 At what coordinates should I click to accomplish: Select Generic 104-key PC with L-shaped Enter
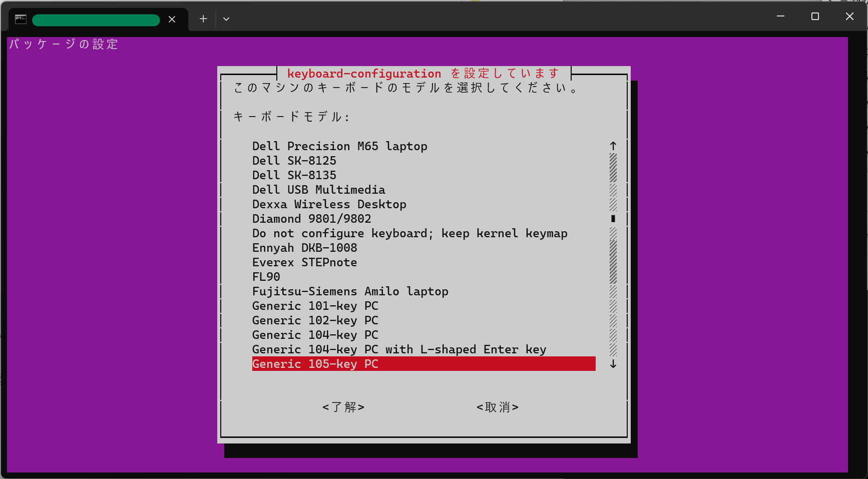(399, 349)
